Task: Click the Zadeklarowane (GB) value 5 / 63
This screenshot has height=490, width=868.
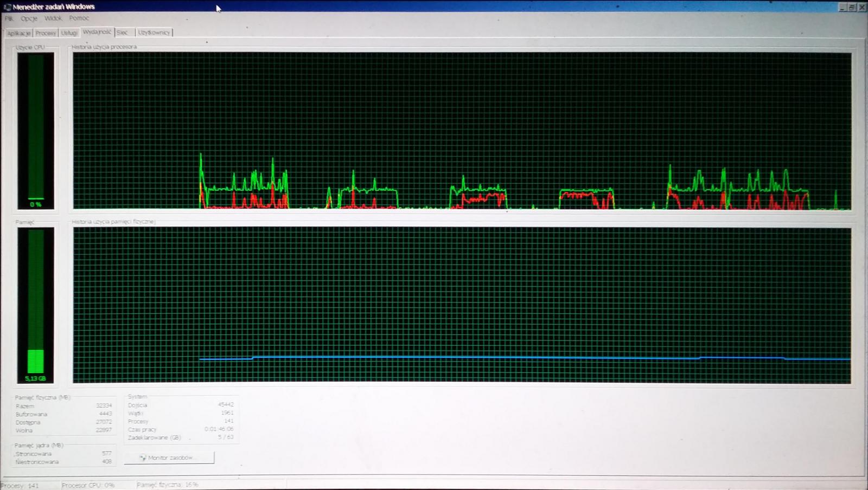Action: (x=226, y=437)
